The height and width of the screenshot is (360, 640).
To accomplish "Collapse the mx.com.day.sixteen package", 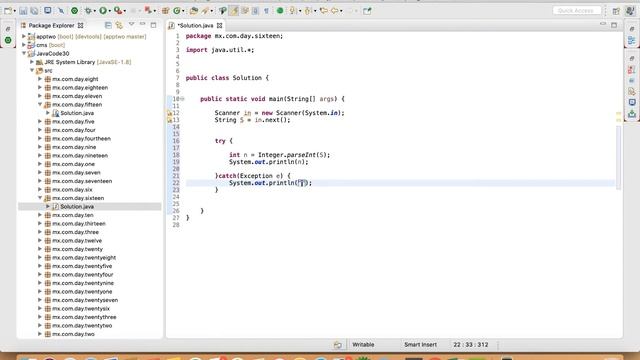I will [40, 198].
